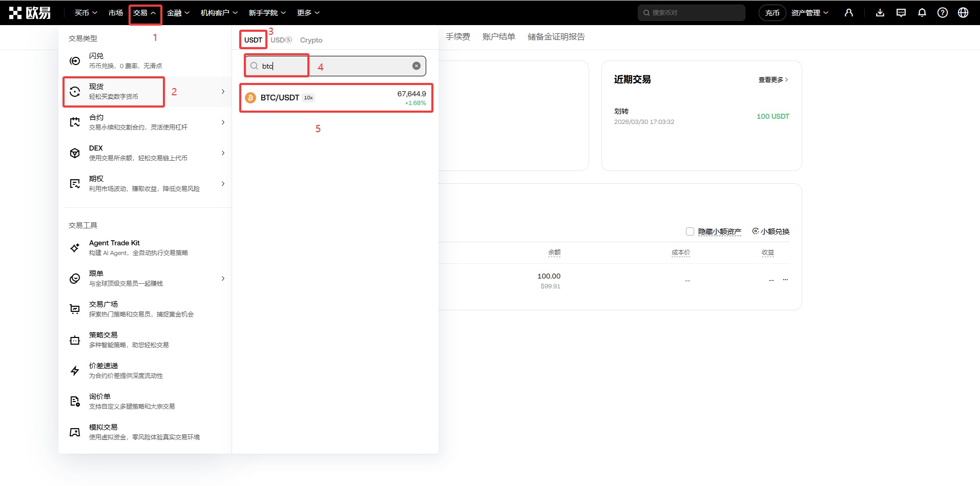
Task: Click the btc pair search field
Action: [x=336, y=66]
